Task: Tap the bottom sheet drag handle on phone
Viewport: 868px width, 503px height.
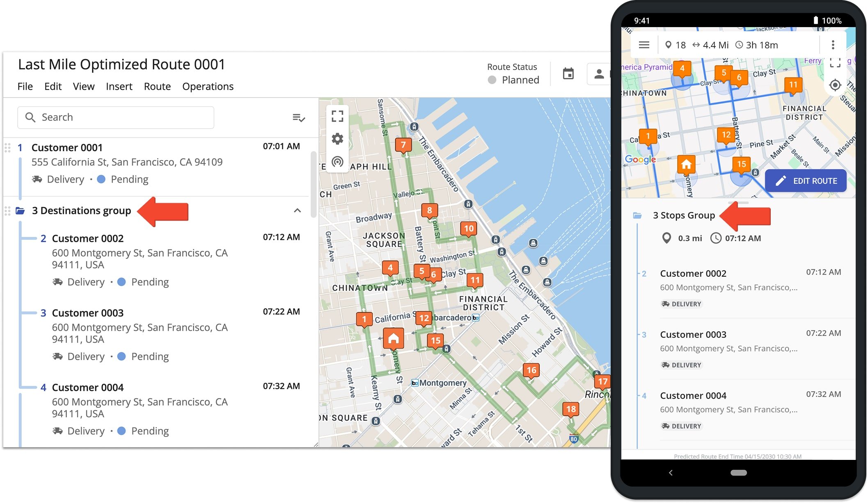Action: point(738,203)
